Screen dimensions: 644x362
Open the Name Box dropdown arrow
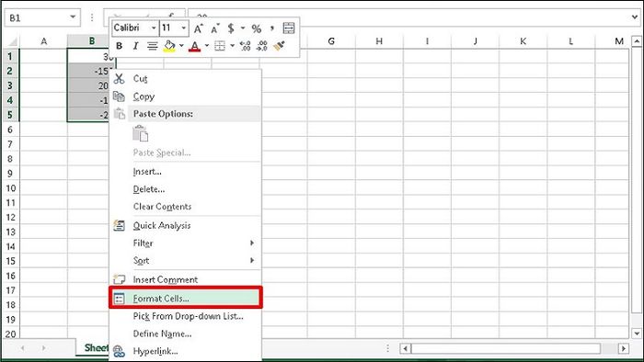coord(73,17)
